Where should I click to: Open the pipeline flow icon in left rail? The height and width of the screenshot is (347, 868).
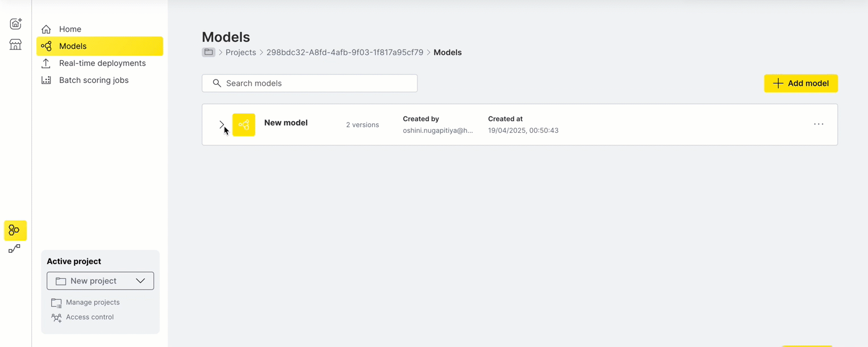tap(15, 249)
